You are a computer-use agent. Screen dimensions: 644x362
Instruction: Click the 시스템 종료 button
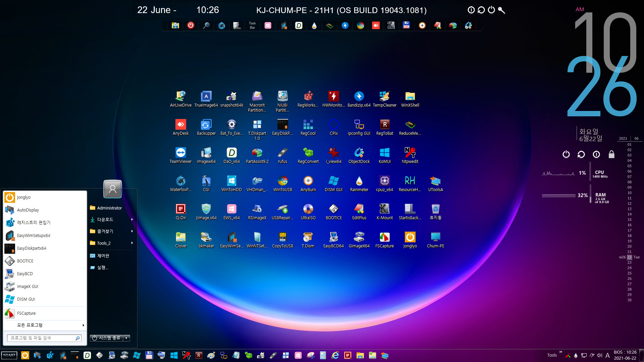106,338
